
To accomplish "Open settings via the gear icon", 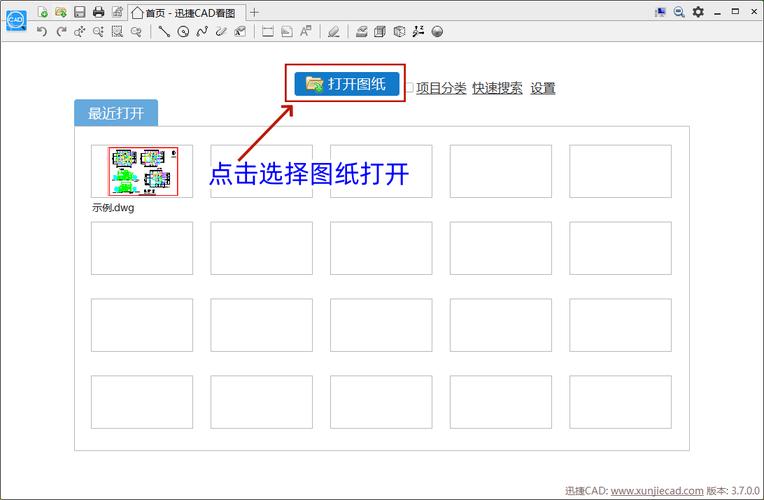I will point(698,12).
